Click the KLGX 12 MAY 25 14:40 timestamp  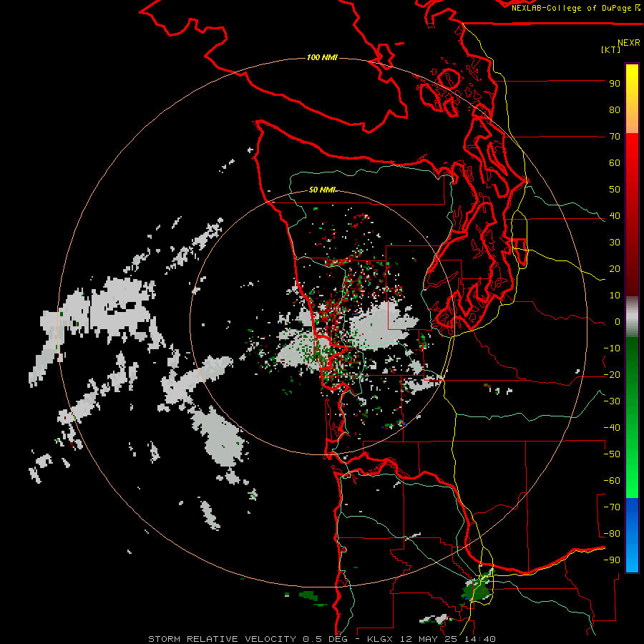tap(431, 639)
